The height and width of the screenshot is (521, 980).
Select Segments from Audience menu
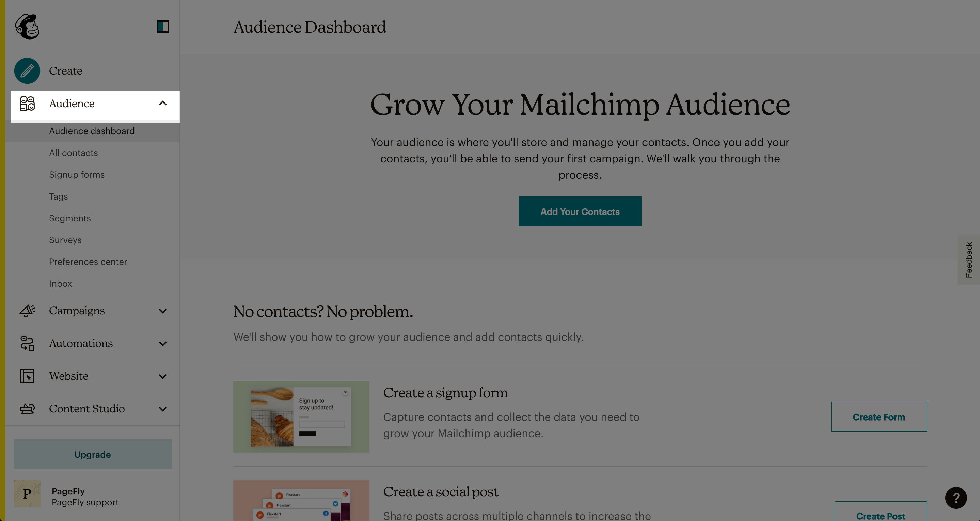click(x=70, y=217)
